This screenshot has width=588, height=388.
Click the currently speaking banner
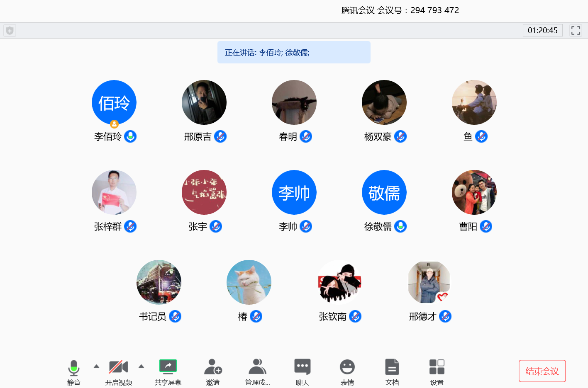(x=294, y=52)
